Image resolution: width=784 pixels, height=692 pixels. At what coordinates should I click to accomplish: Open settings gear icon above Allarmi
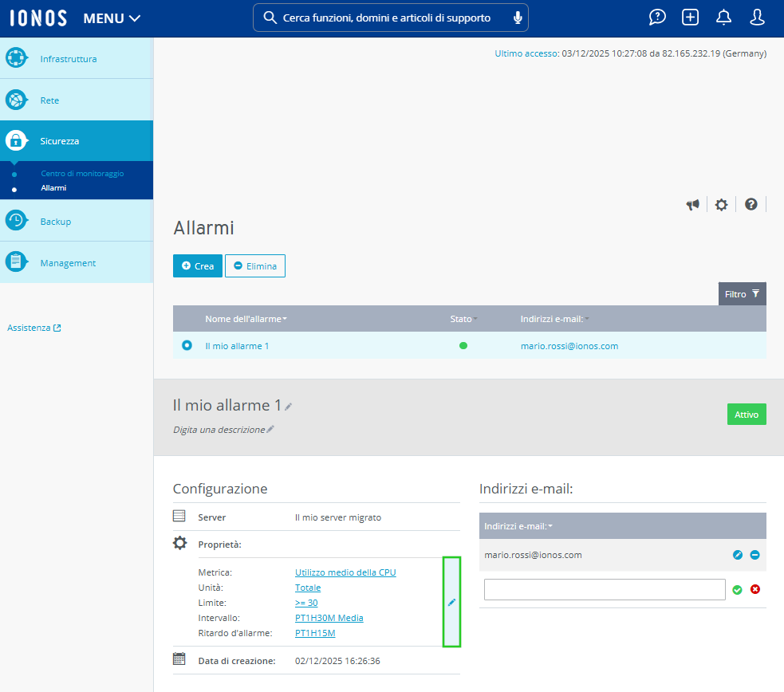point(721,205)
